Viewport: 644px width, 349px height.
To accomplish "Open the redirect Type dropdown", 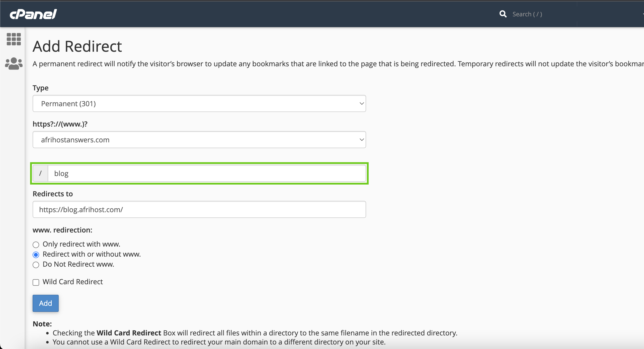I will (199, 103).
